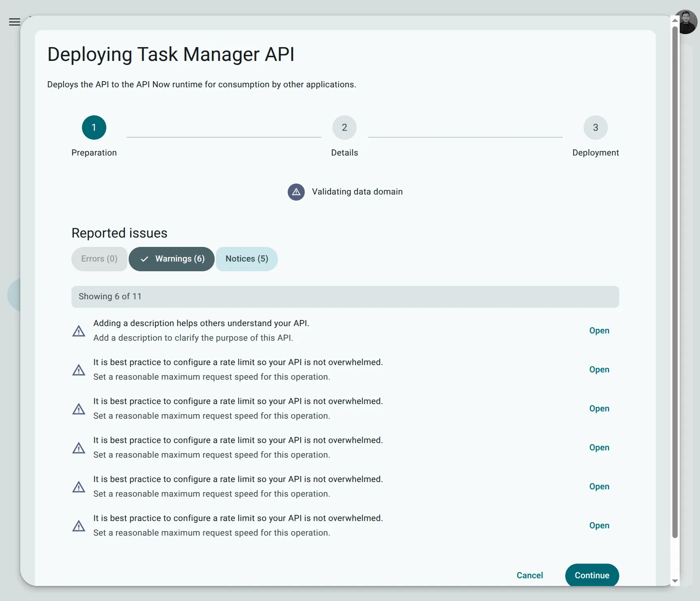Click the scrollbar up arrow
Image resolution: width=700 pixels, height=601 pixels.
[x=675, y=20]
